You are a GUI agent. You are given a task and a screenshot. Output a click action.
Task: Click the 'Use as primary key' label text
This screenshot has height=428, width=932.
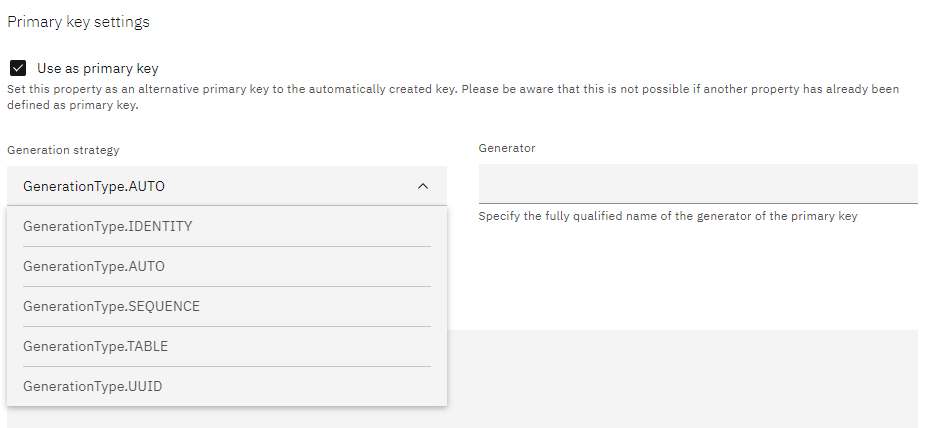pyautogui.click(x=98, y=69)
